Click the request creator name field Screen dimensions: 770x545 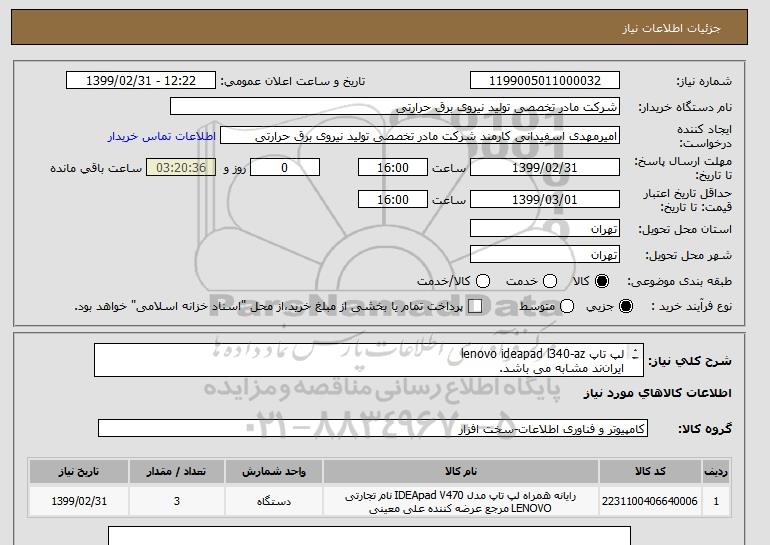(420, 136)
